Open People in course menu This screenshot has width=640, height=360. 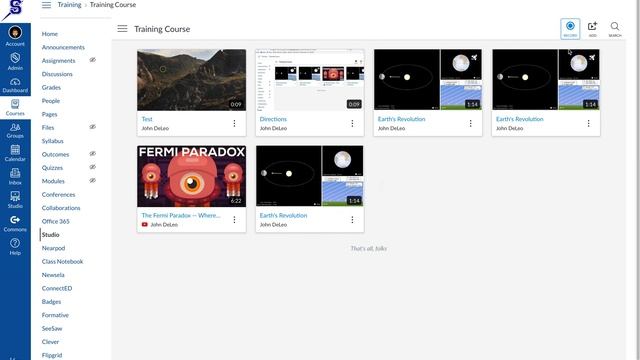(51, 101)
